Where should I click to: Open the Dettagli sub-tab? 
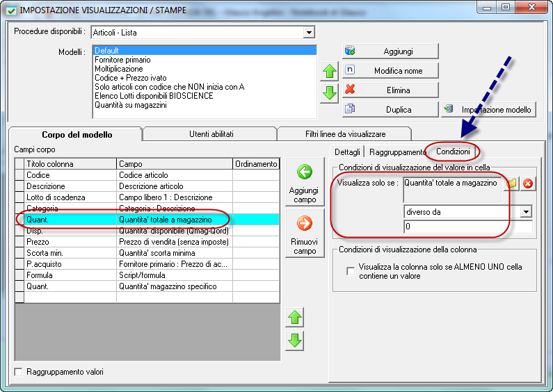click(x=347, y=152)
